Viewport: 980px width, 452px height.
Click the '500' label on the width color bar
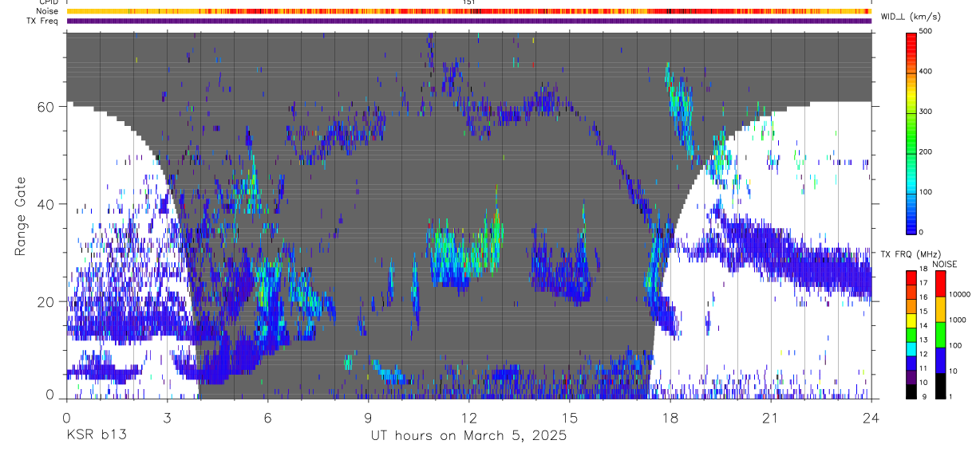pos(927,32)
